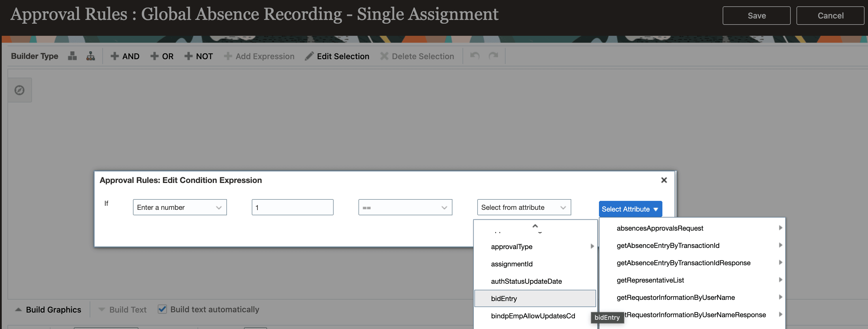Save the approval rule

point(756,15)
